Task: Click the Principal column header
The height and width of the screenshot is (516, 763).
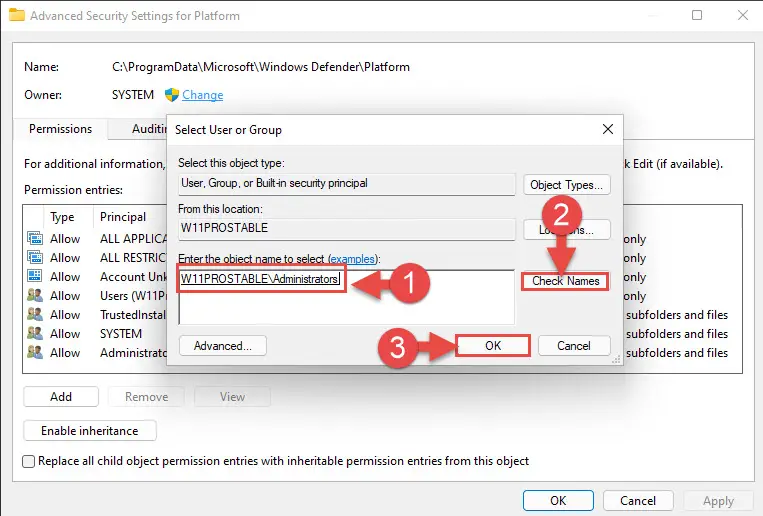Action: [x=123, y=217]
